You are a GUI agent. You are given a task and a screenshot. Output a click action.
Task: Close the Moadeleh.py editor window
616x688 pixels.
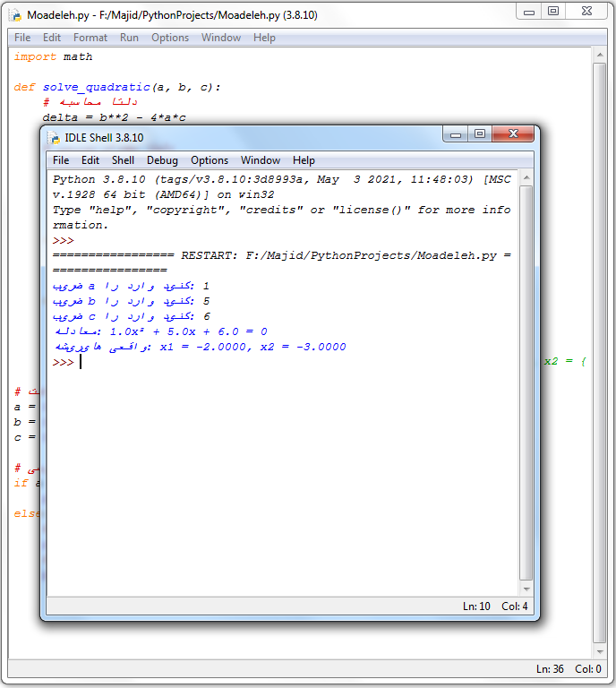(x=586, y=12)
